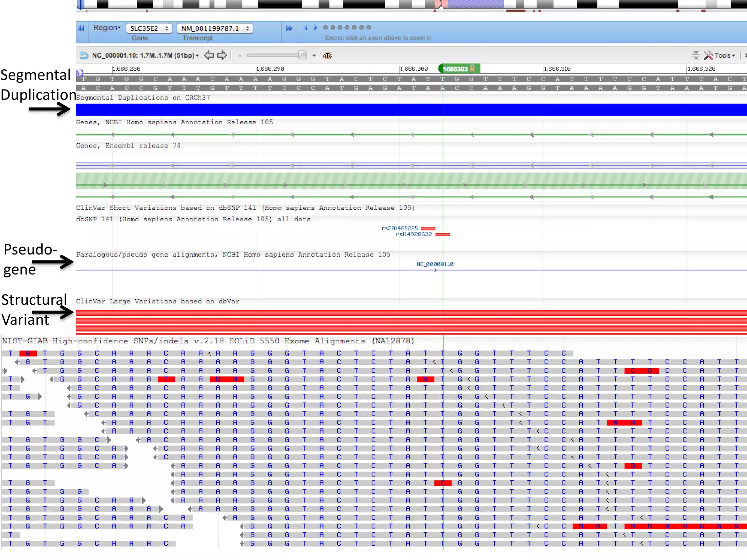Click the chromosome ideogram at top

(x=411, y=4)
